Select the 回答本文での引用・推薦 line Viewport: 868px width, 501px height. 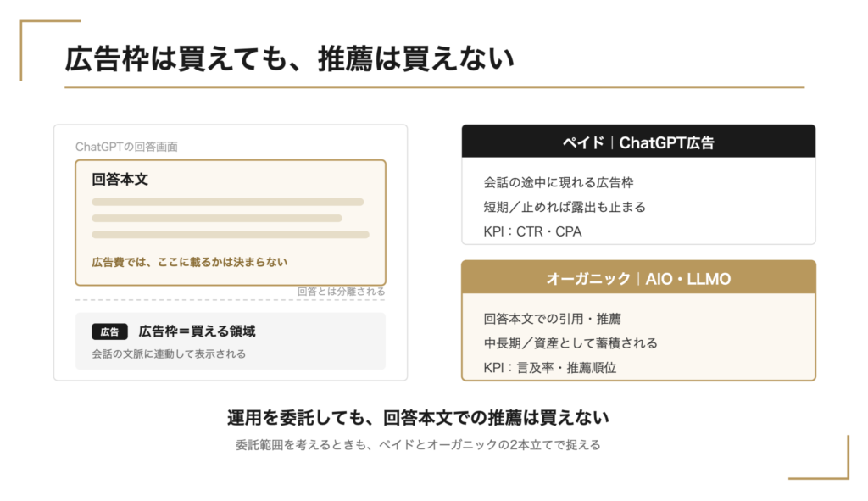[x=553, y=319]
